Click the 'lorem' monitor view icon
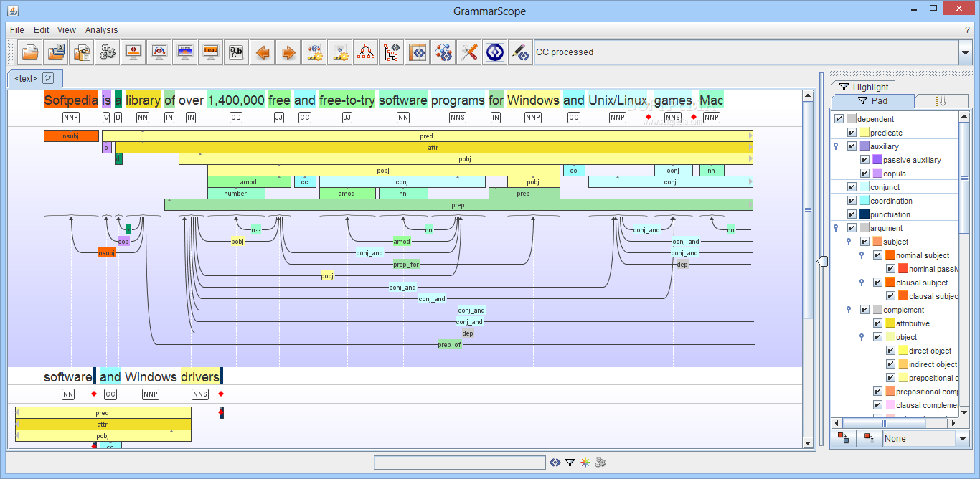Viewport: 980px width, 479px height. 185,52
